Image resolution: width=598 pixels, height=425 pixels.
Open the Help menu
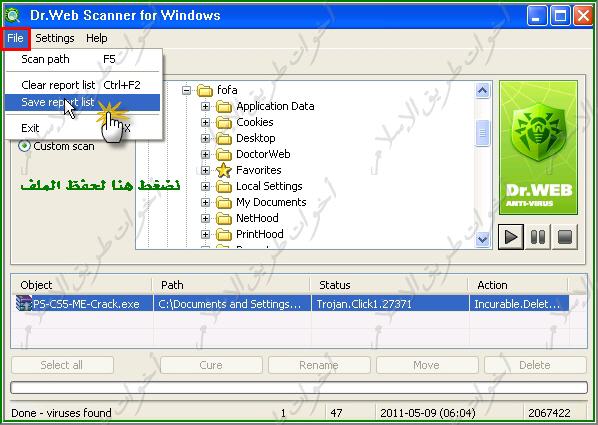point(96,38)
